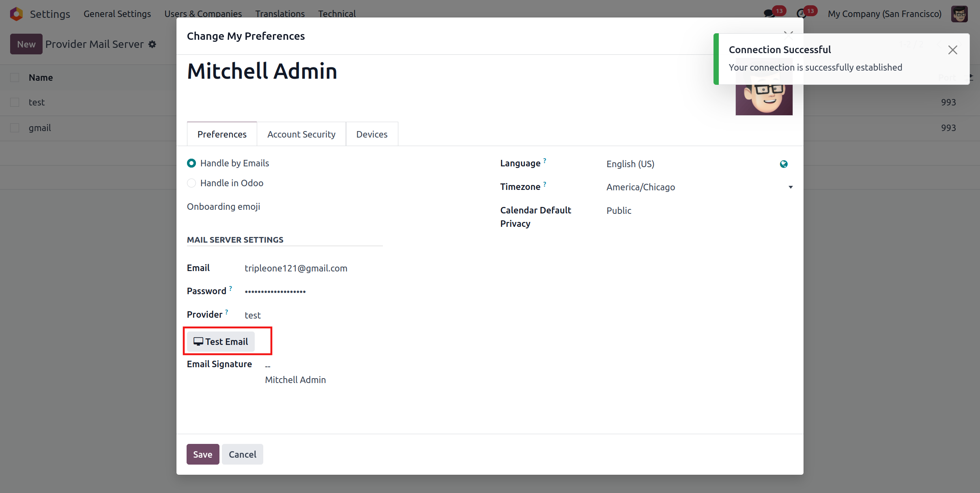
Task: Open the conversations chat bubble icon
Action: pos(769,14)
